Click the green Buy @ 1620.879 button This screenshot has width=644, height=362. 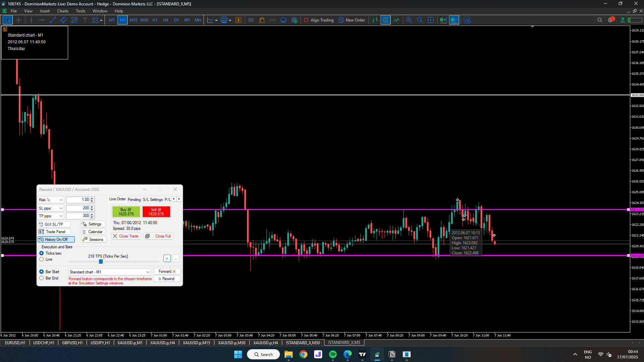[126, 212]
